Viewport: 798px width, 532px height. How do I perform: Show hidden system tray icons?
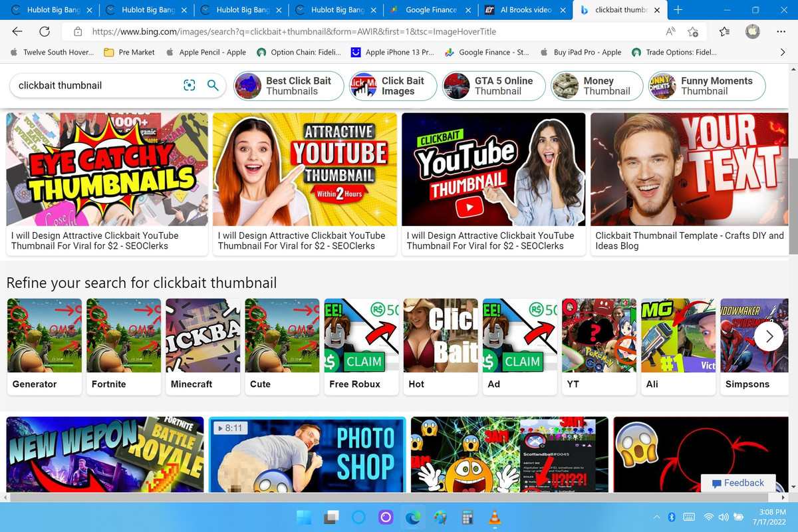pyautogui.click(x=656, y=517)
